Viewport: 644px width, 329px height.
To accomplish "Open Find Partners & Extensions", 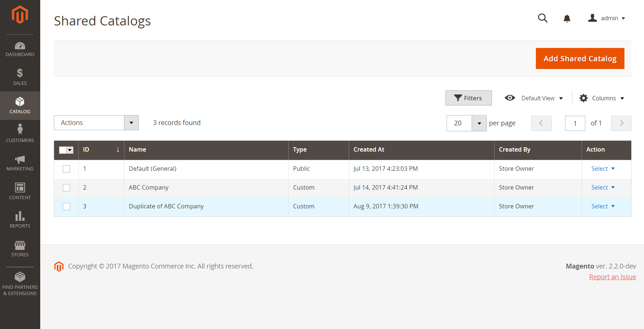I will tap(20, 284).
